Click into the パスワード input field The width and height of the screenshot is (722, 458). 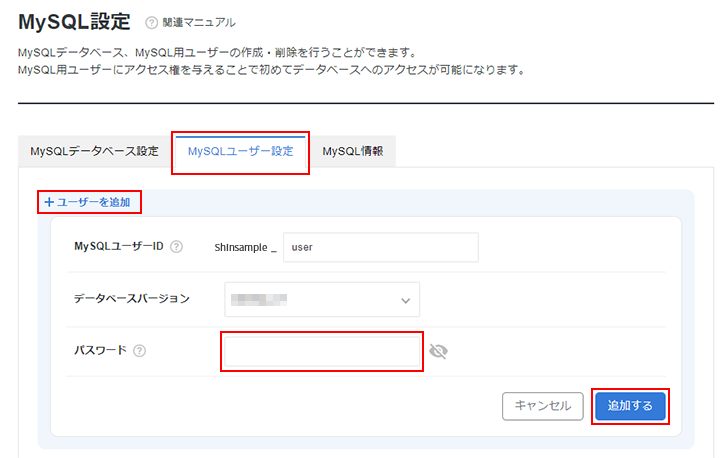click(x=321, y=352)
